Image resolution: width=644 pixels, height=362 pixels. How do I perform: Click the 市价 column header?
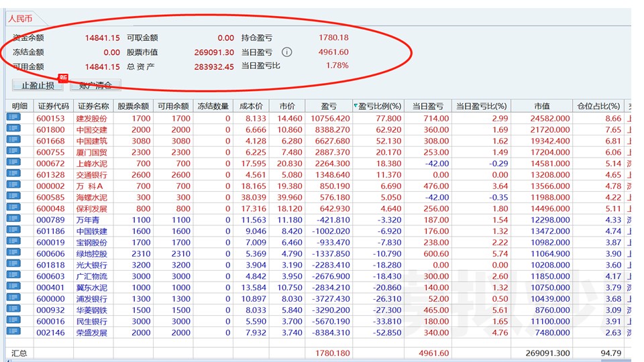click(x=287, y=106)
